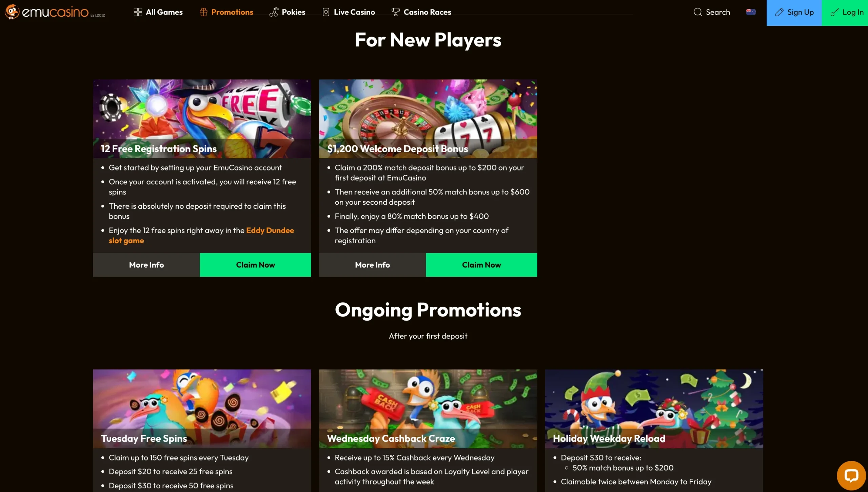
Task: Click the Promotions gift icon
Action: point(203,12)
